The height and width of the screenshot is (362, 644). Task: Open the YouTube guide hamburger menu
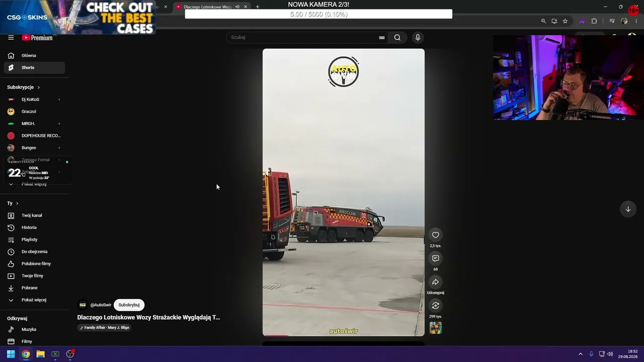(11, 38)
